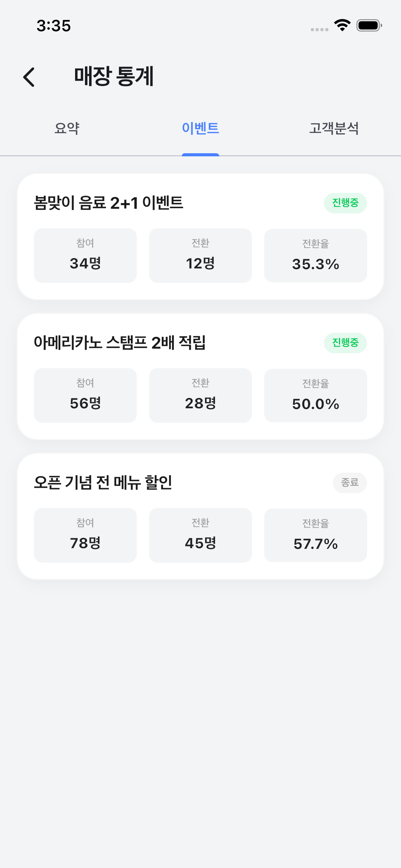Tap the 56명 참여 stat tile
The width and height of the screenshot is (401, 868).
tap(85, 396)
